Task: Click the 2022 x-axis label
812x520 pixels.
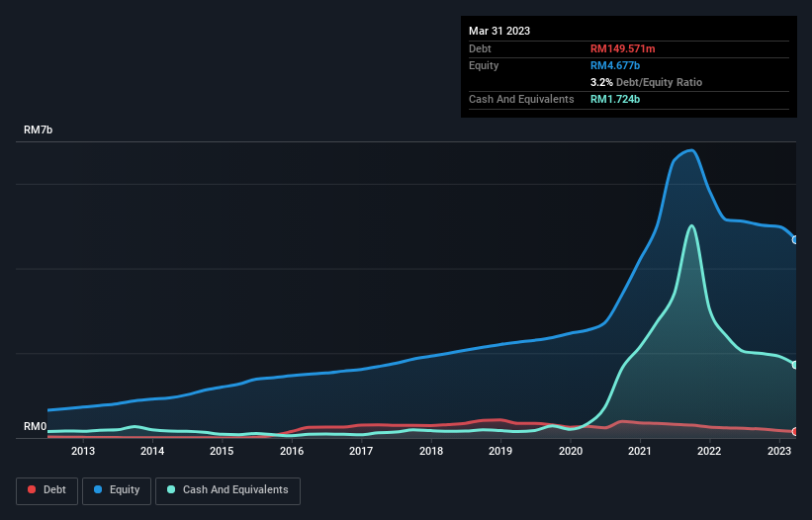Action: coord(709,451)
